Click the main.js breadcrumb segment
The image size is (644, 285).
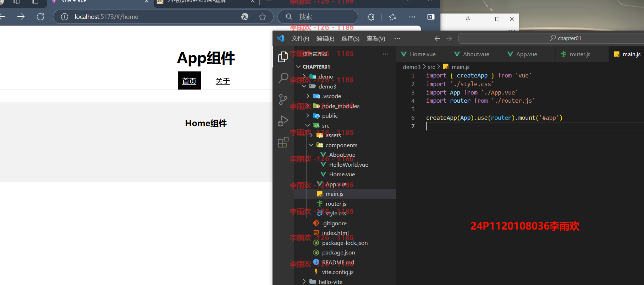461,67
